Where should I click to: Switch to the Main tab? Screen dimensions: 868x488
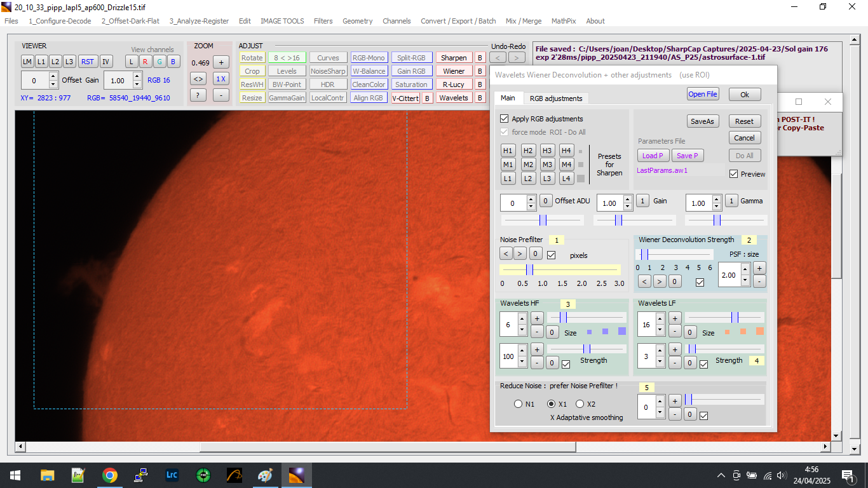(508, 98)
